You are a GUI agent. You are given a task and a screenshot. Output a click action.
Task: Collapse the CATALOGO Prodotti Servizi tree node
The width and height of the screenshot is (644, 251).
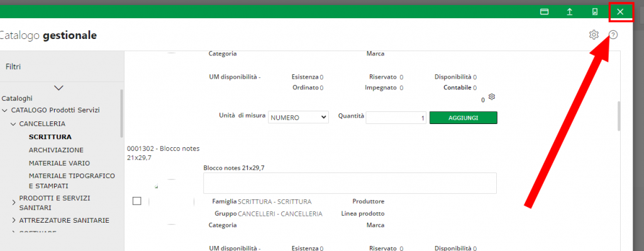(x=5, y=111)
